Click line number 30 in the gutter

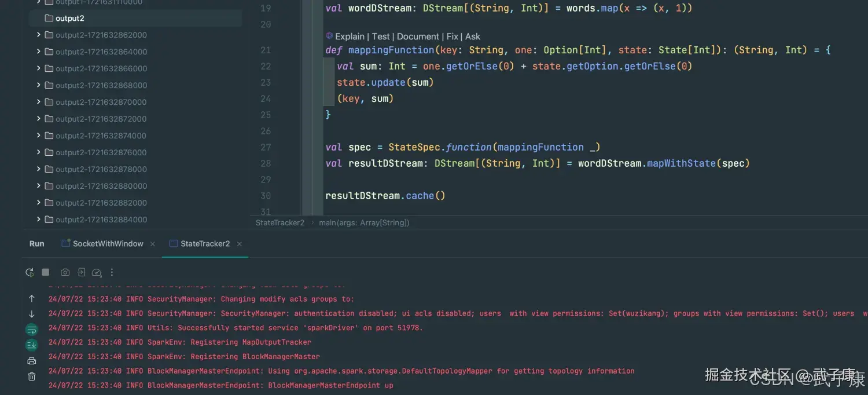click(266, 196)
